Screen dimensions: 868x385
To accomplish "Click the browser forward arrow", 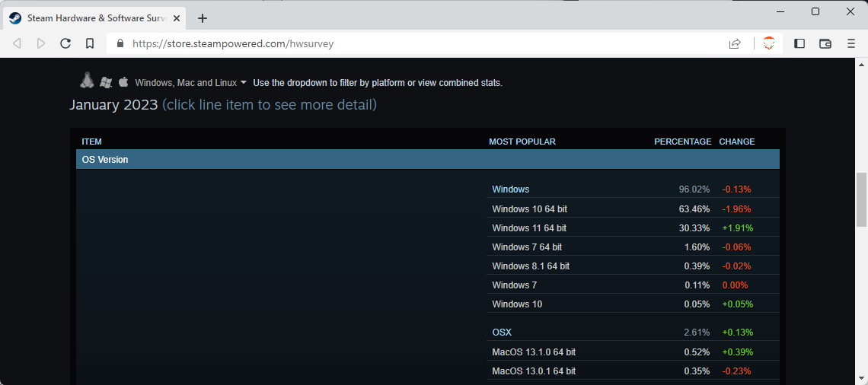I will click(41, 43).
